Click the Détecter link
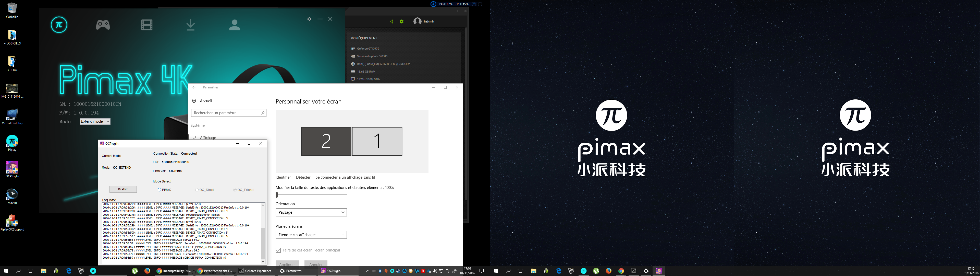The width and height of the screenshot is (980, 276). point(303,177)
